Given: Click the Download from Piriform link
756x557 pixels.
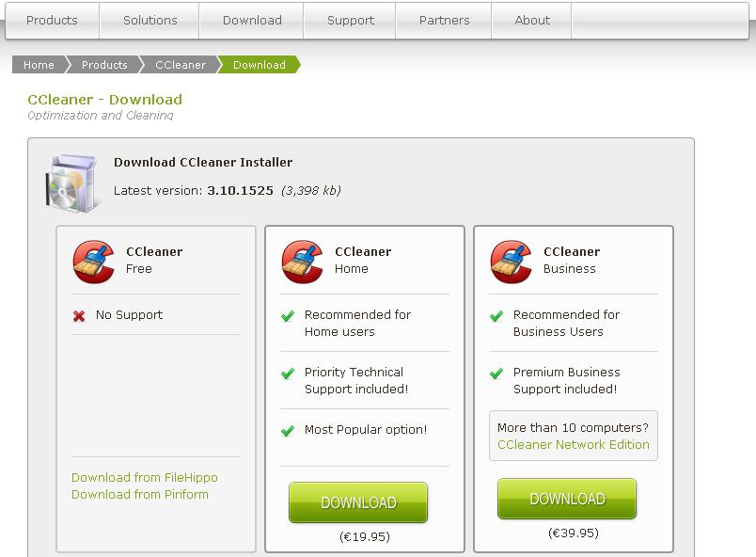Looking at the screenshot, I should coord(140,494).
